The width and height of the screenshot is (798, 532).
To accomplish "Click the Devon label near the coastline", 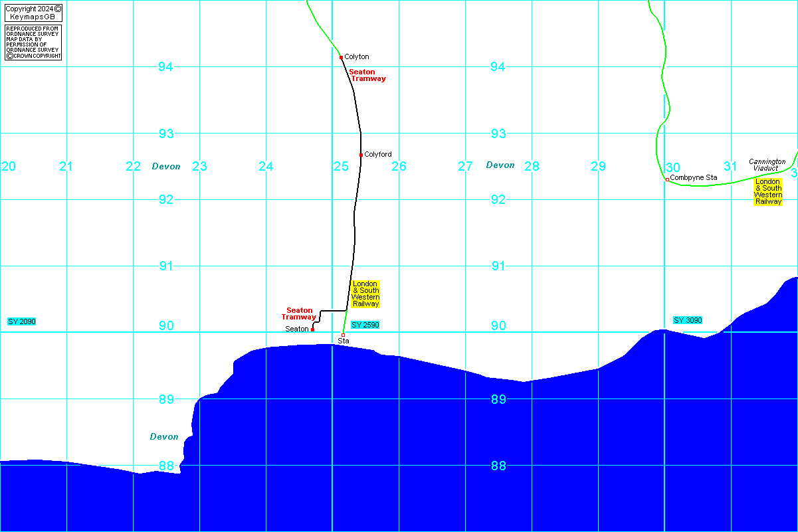I will (x=164, y=436).
